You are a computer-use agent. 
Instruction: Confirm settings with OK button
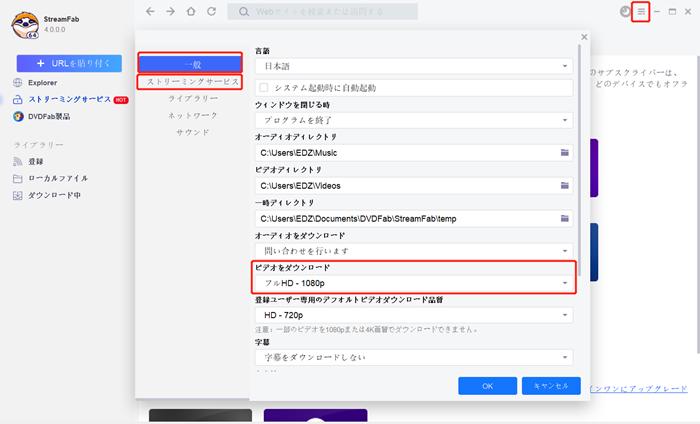[488, 386]
